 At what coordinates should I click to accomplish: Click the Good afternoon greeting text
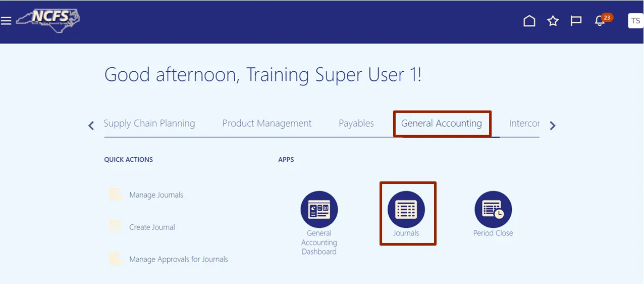262,75
